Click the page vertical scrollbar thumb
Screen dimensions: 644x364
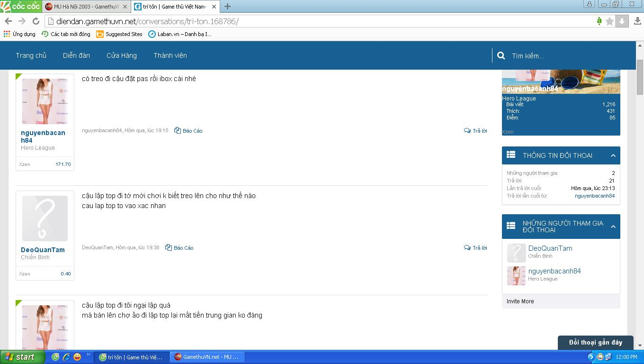[x=640, y=77]
